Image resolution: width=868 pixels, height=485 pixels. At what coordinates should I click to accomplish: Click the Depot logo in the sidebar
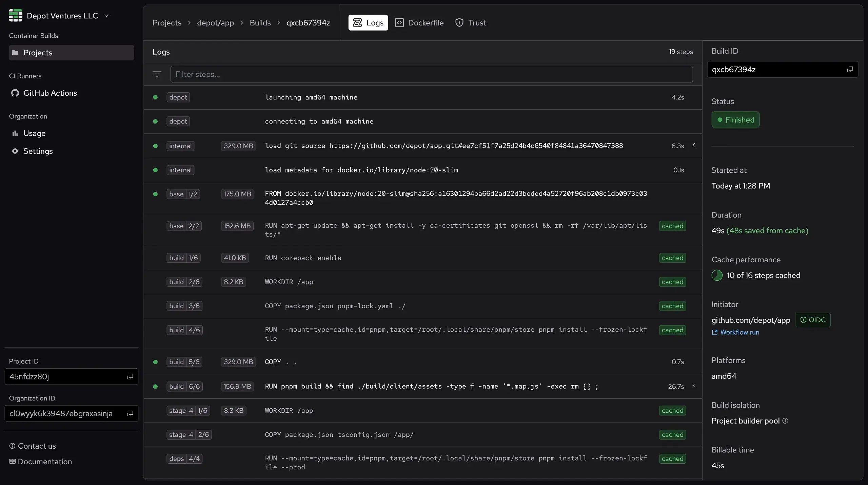pyautogui.click(x=15, y=15)
